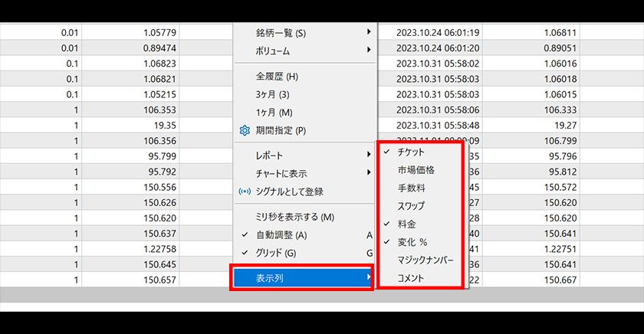Toggle the グリッド (G) option
This screenshot has height=334, width=644.
pos(275,253)
